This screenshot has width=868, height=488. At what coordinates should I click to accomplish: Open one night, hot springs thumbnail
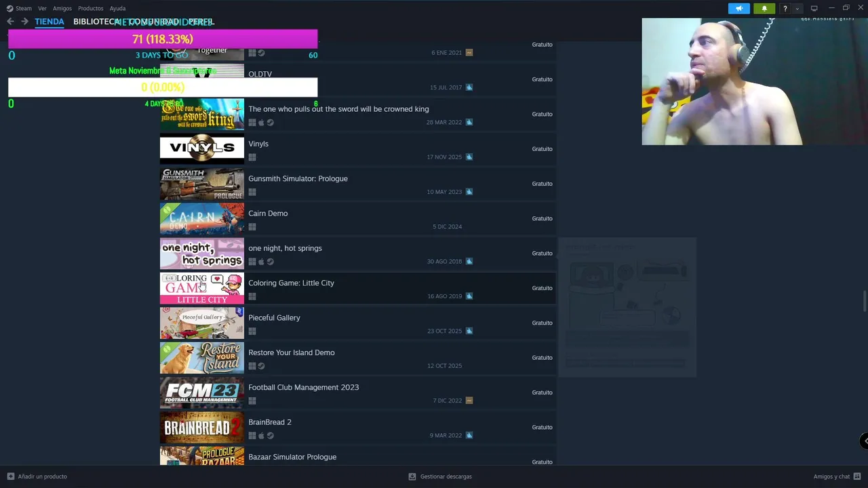pos(201,253)
